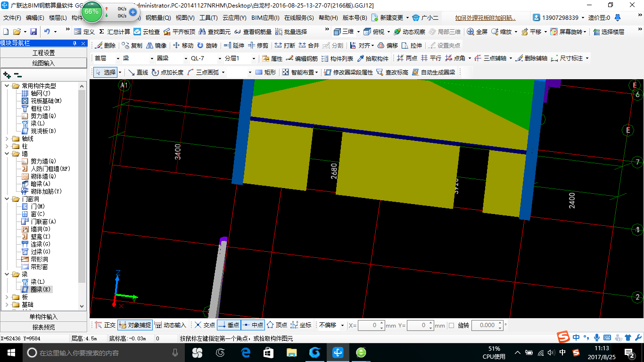Click the 单构件输入 button
This screenshot has width=644, height=362.
click(43, 317)
